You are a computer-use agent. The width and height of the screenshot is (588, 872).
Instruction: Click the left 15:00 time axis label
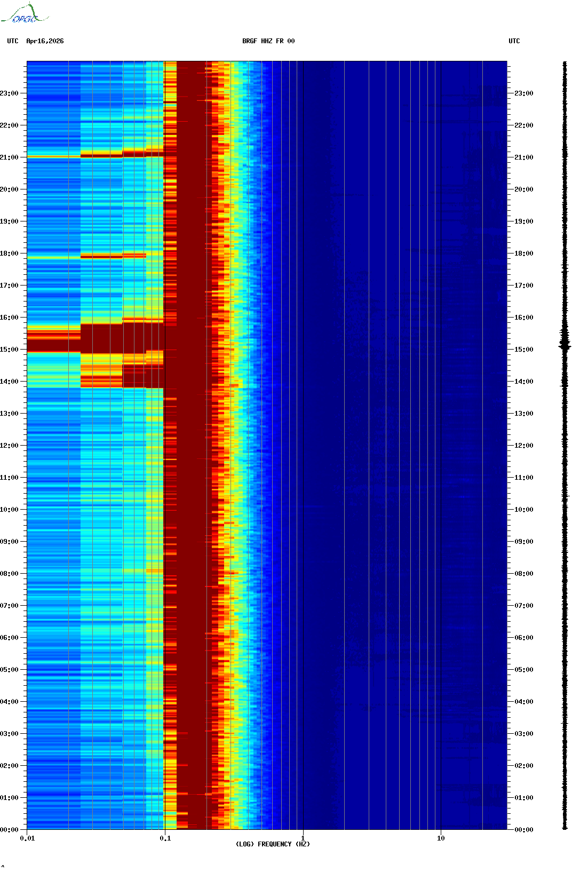click(x=9, y=350)
